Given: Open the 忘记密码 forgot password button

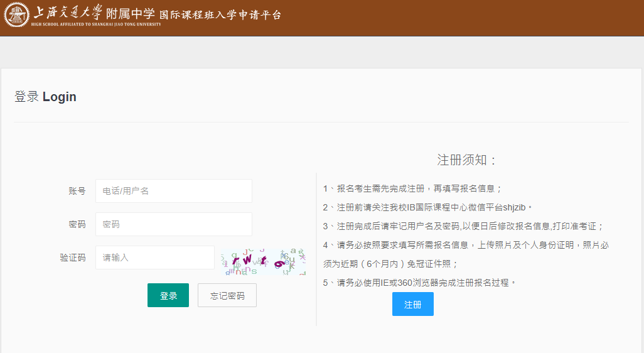Looking at the screenshot, I should [227, 296].
